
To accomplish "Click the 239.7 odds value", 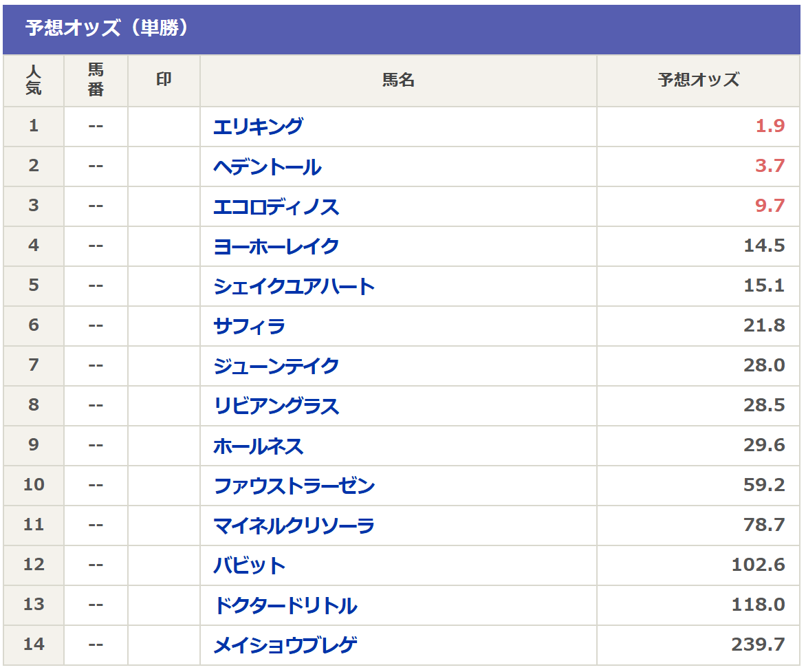I will (758, 645).
